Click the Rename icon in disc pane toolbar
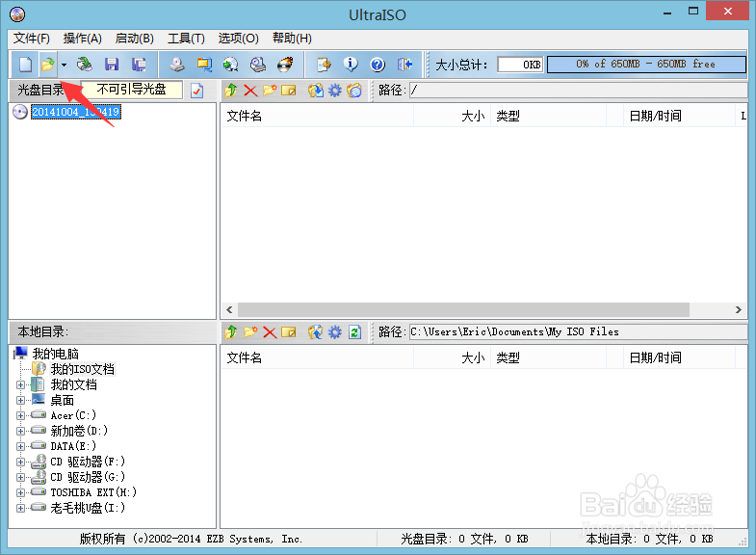Screen dimensions: 756x555 (288, 91)
